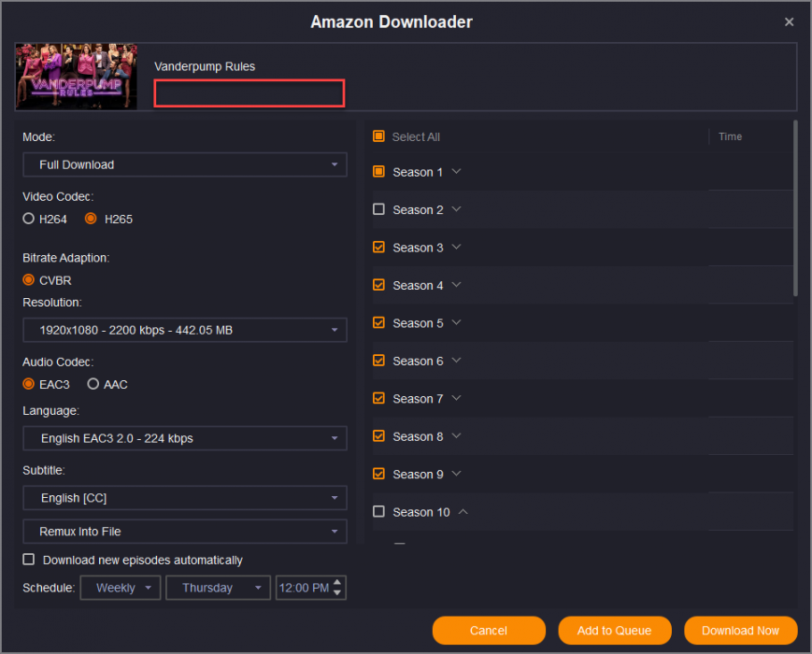The height and width of the screenshot is (654, 812).
Task: Collapse Season 10 episode list chevron
Action: click(x=463, y=512)
